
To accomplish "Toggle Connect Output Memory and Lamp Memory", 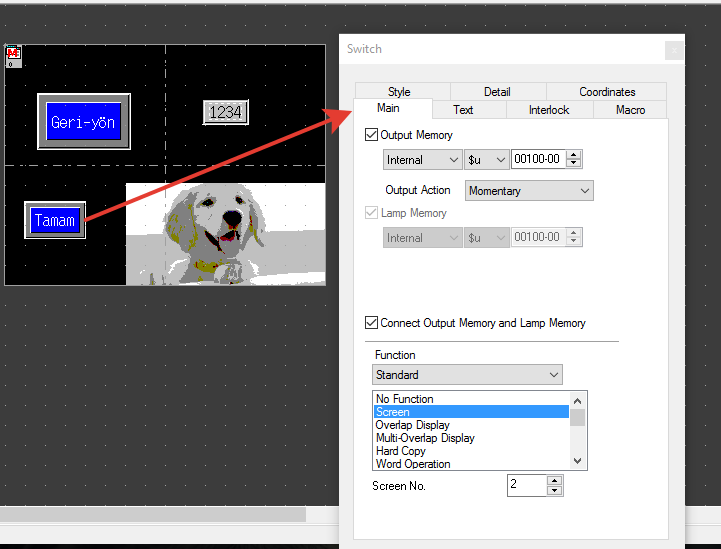I will tap(373, 323).
